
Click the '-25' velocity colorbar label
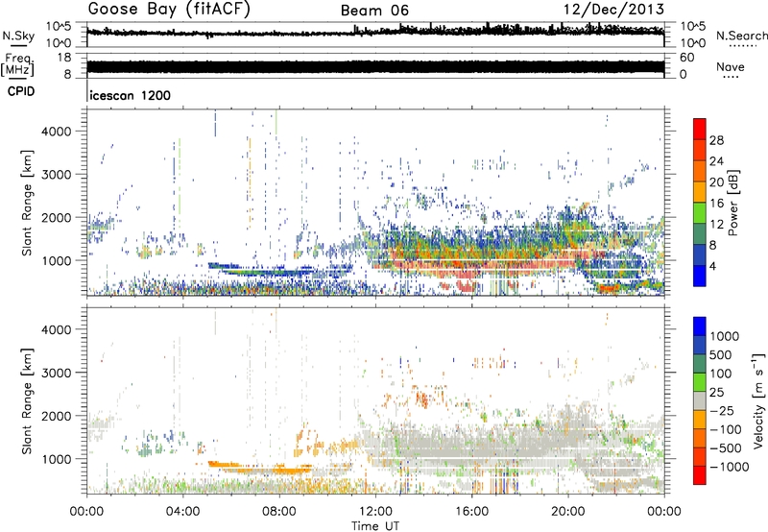pyautogui.click(x=723, y=410)
